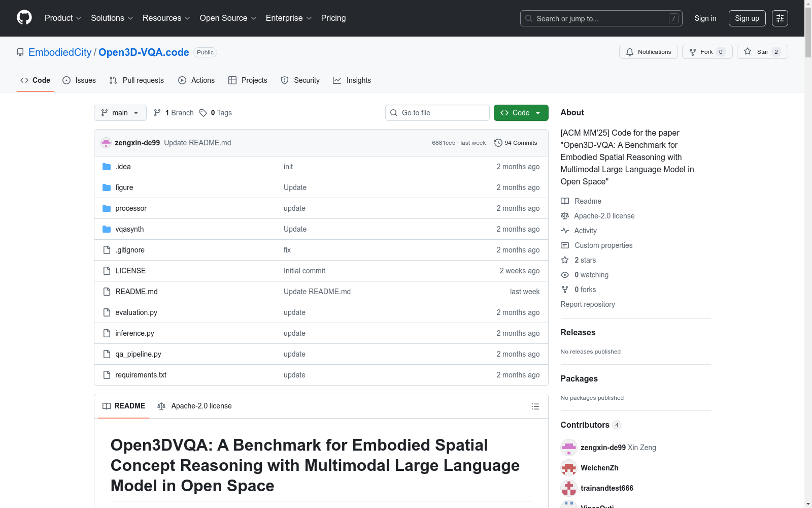Image resolution: width=812 pixels, height=508 pixels.
Task: Open the Open3D-VQA.code repository name link
Action: click(x=144, y=52)
